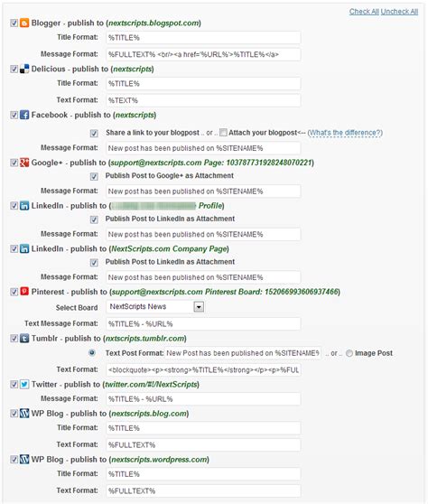
Task: Click the Tumblr icon
Action: click(x=24, y=338)
